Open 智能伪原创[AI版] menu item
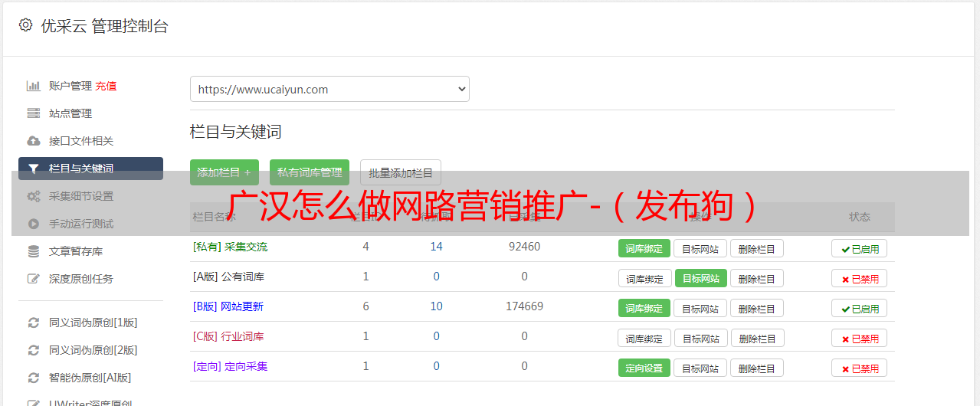The height and width of the screenshot is (406, 980). point(90,378)
